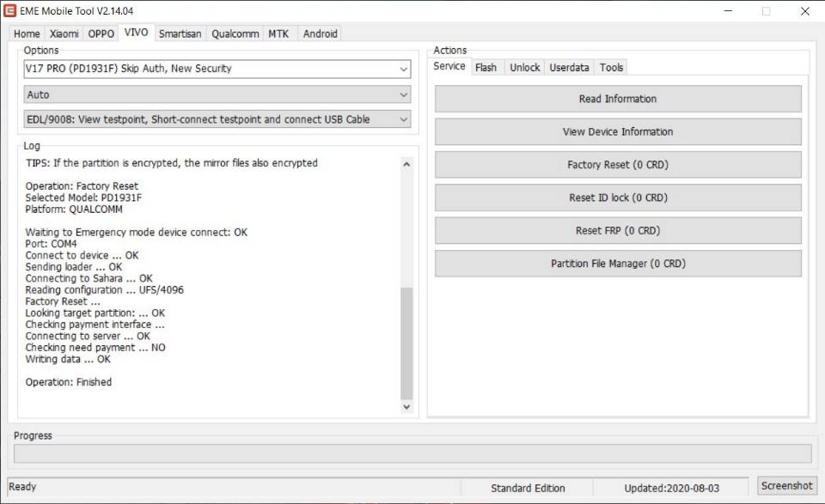This screenshot has height=504, width=825.
Task: Click the log scrollbar thumb
Action: click(x=406, y=343)
